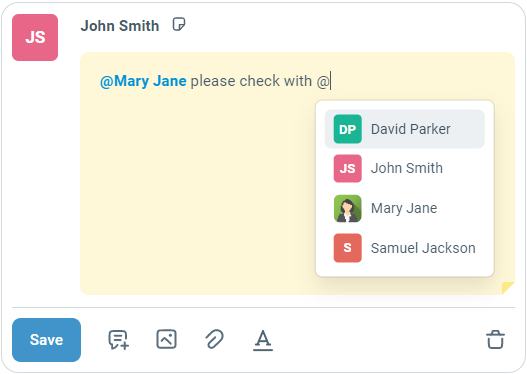The width and height of the screenshot is (527, 374).
Task: Open text formatting with the A icon
Action: (x=263, y=340)
